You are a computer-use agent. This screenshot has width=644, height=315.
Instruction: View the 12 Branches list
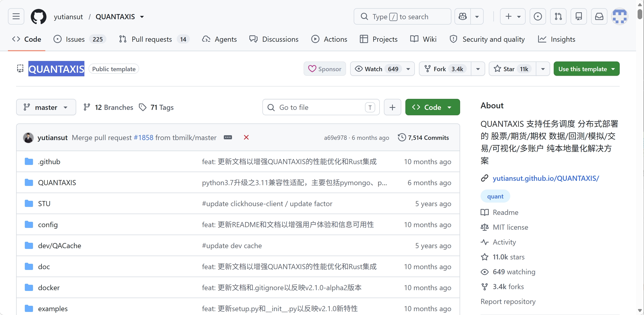(108, 107)
